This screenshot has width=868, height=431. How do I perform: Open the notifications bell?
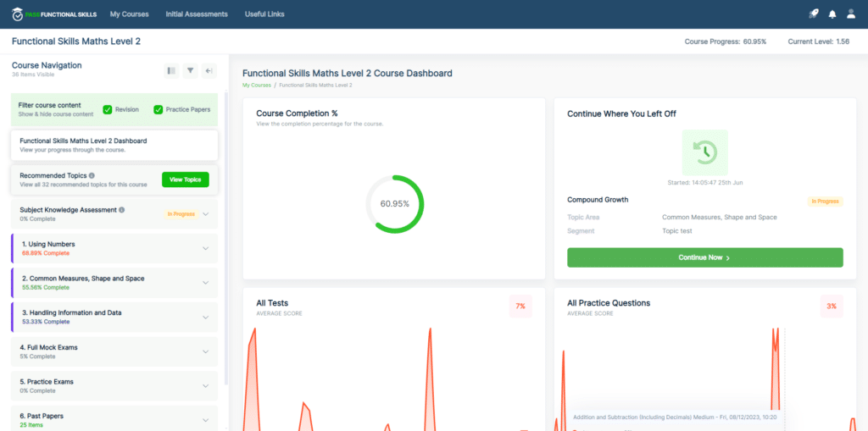(x=832, y=14)
